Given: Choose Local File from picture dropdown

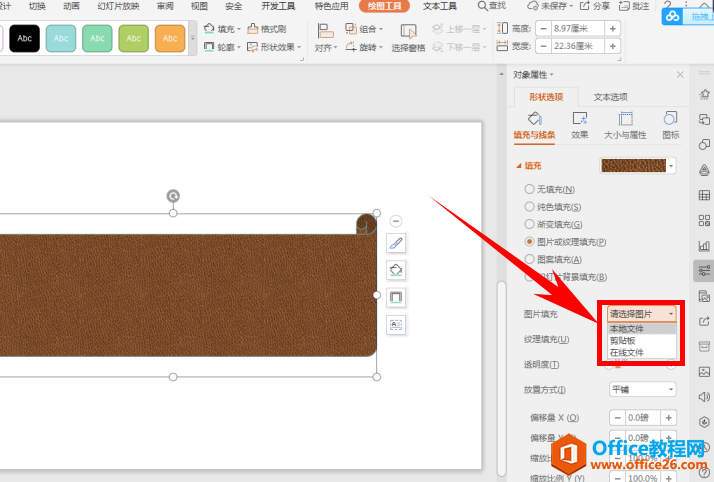Looking at the screenshot, I should 627,328.
